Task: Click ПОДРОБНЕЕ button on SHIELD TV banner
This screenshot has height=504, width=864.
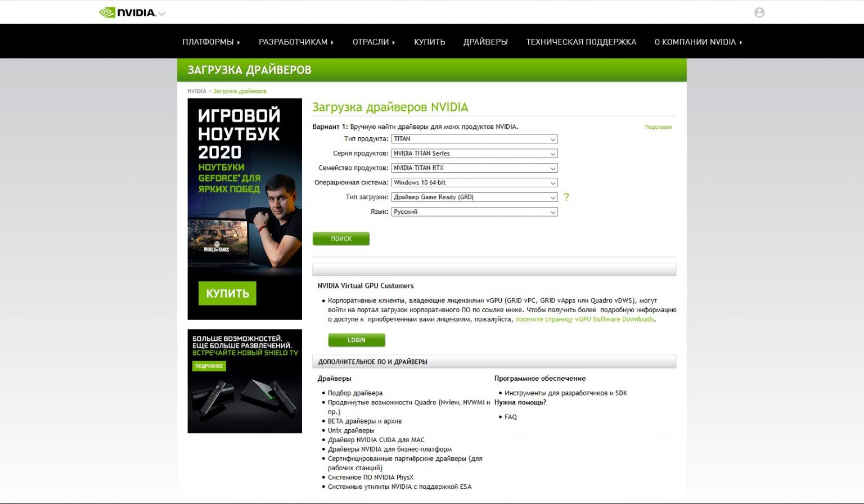Action: coord(209,366)
